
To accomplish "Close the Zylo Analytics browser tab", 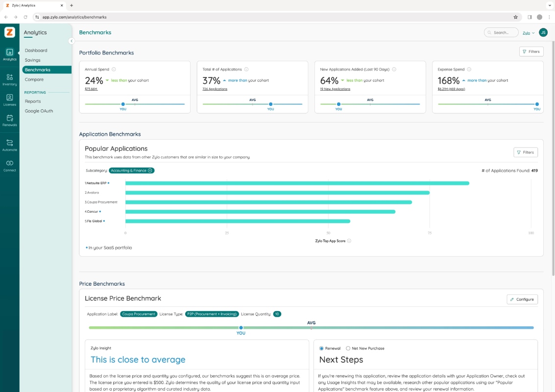I will tap(62, 5).
